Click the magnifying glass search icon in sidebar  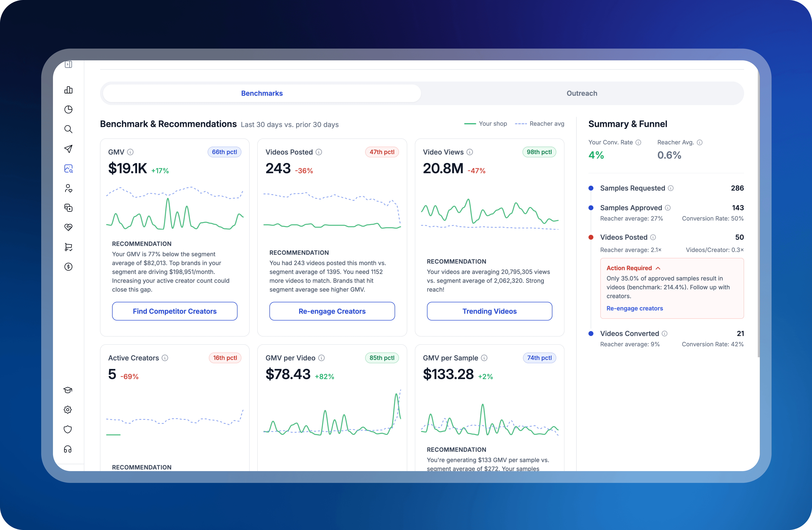pyautogui.click(x=68, y=129)
